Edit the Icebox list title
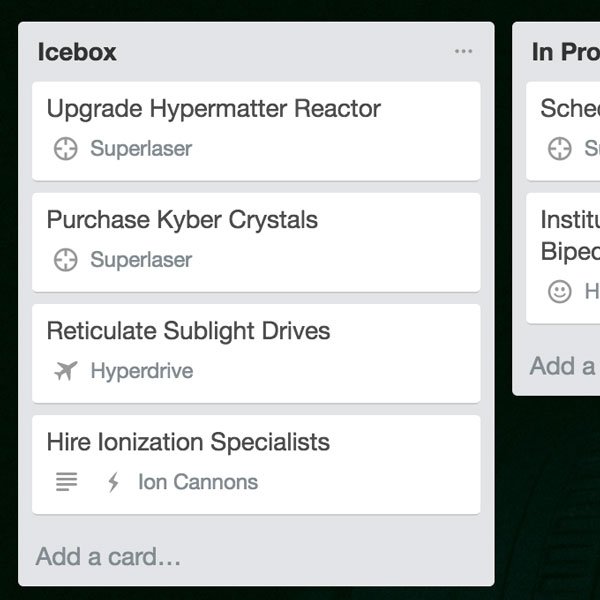The width and height of the screenshot is (600, 600). [x=77, y=52]
